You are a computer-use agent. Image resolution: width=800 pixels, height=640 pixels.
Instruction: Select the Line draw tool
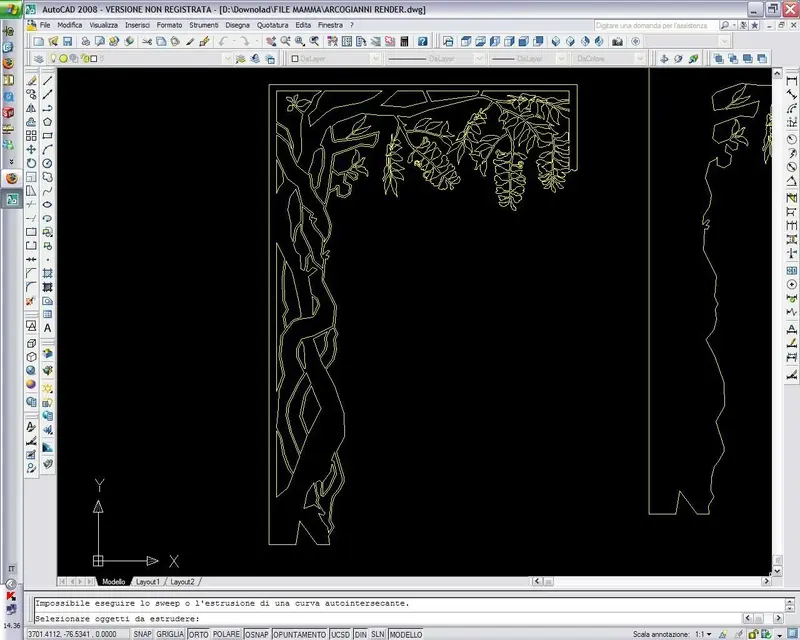coord(48,80)
